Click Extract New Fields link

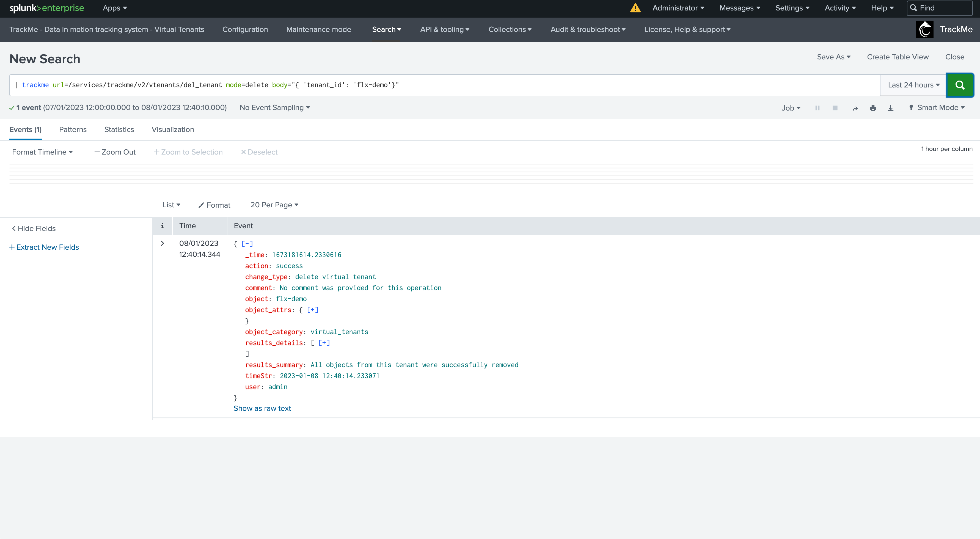click(x=44, y=247)
